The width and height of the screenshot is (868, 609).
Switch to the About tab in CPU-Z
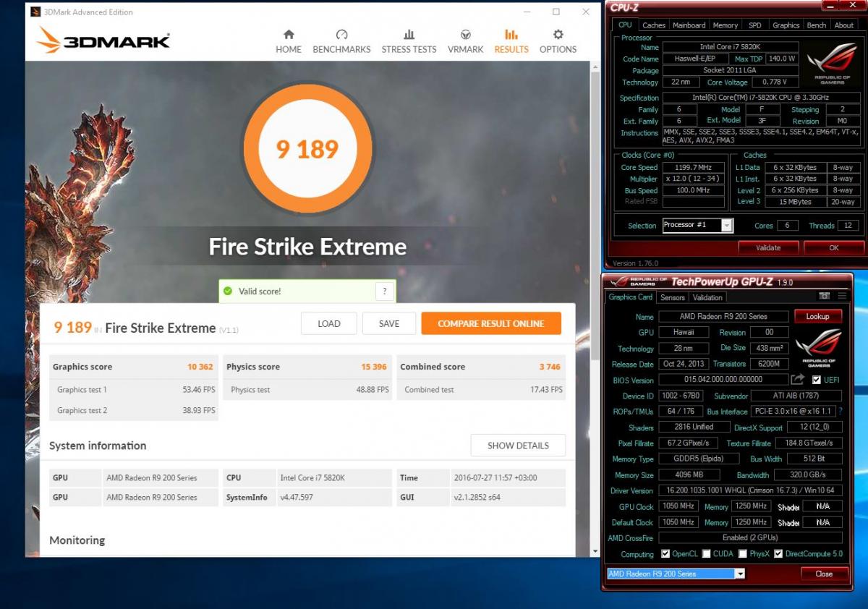click(844, 25)
